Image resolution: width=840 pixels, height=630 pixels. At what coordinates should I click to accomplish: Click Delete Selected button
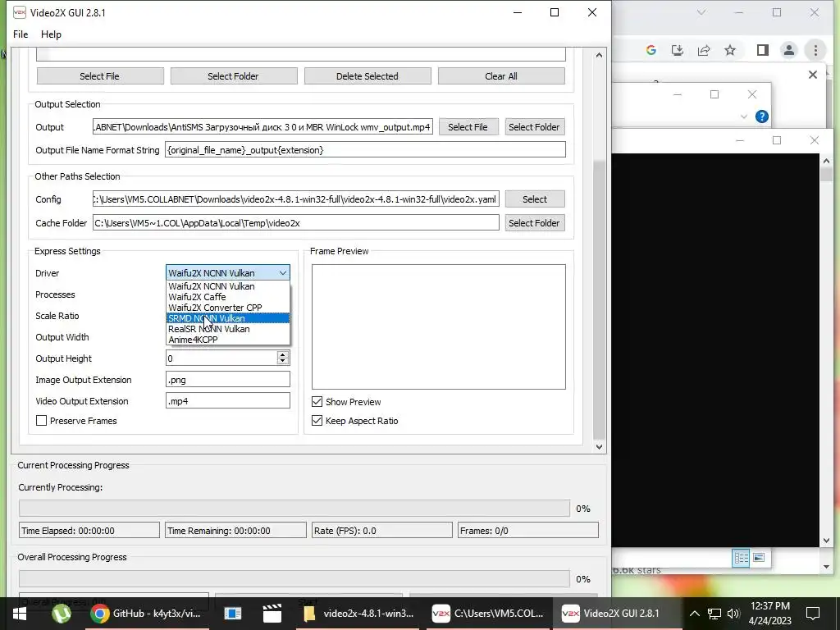(367, 76)
